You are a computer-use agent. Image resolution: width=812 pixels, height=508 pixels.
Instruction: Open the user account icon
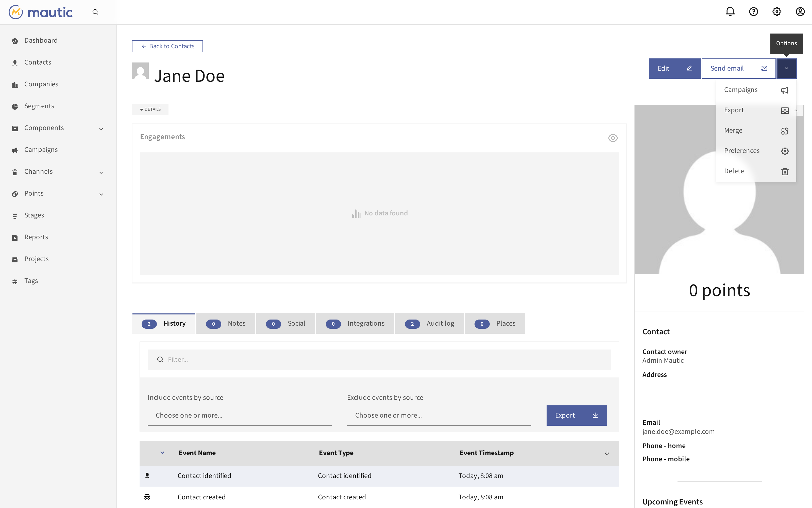pyautogui.click(x=800, y=12)
